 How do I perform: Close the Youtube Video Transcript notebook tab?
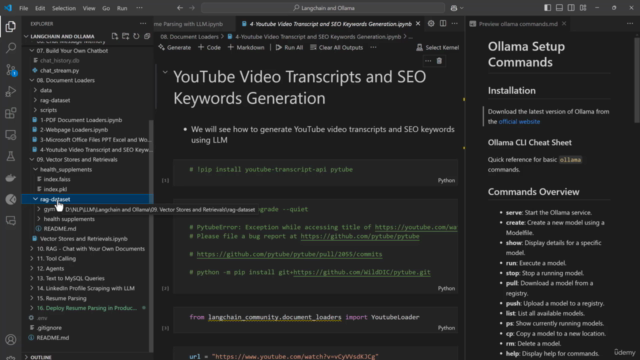tap(418, 24)
